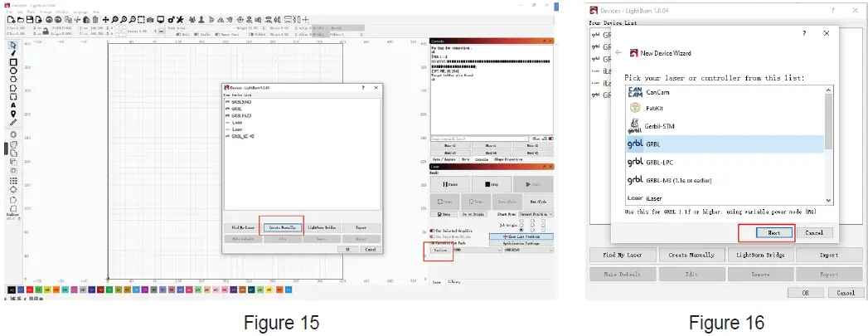Switch to Shape Properties tab

coord(507,159)
